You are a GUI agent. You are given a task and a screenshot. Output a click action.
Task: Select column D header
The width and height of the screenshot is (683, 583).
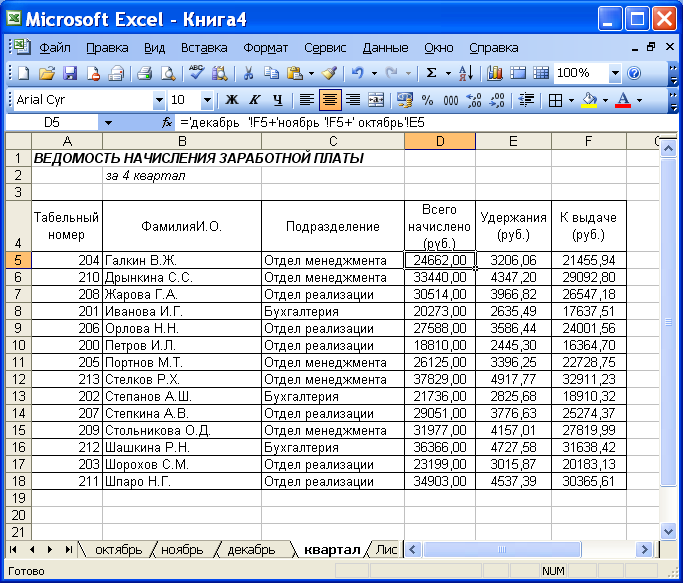440,141
